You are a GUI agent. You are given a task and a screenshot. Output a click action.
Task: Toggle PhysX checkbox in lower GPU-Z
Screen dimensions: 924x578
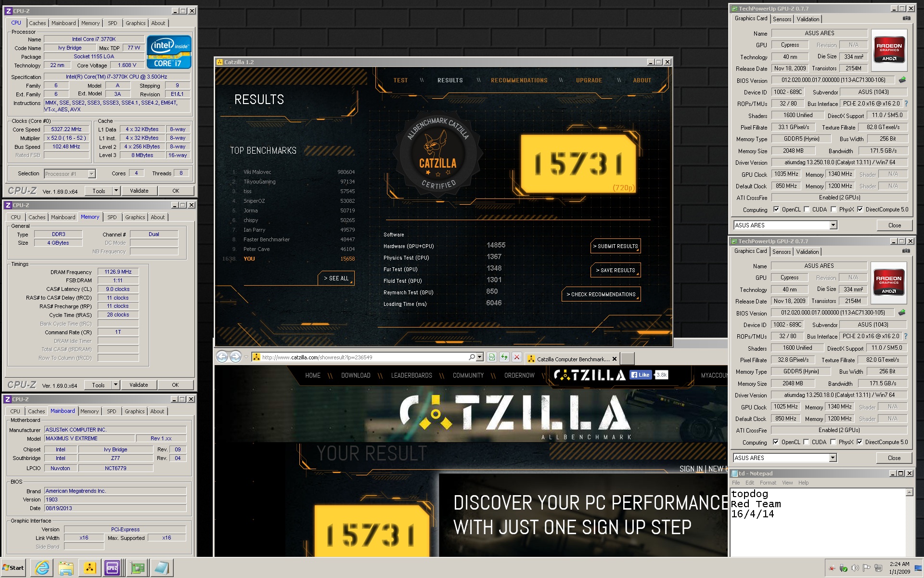pos(833,442)
